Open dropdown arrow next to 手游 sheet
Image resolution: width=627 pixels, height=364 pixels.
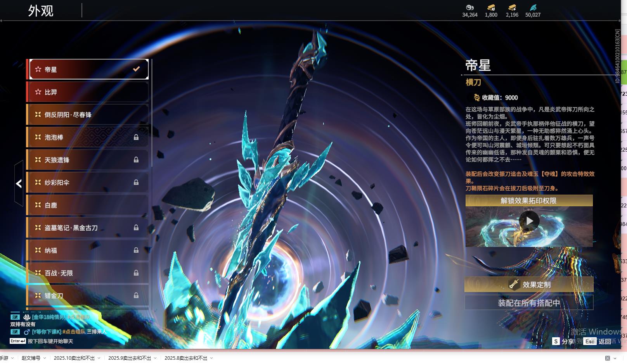click(x=12, y=358)
